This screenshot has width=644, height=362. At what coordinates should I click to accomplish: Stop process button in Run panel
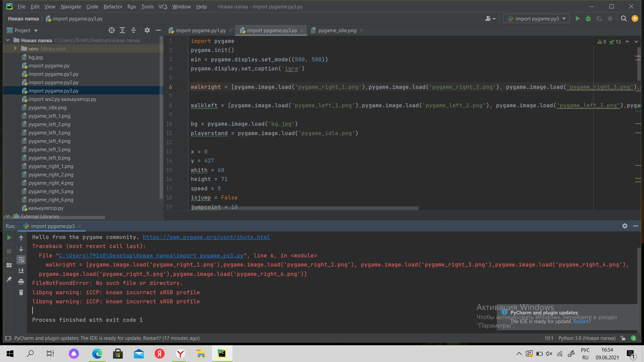(x=9, y=251)
